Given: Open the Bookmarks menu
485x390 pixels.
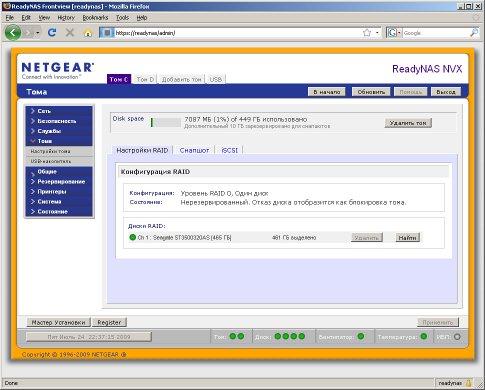Looking at the screenshot, I should coord(95,18).
